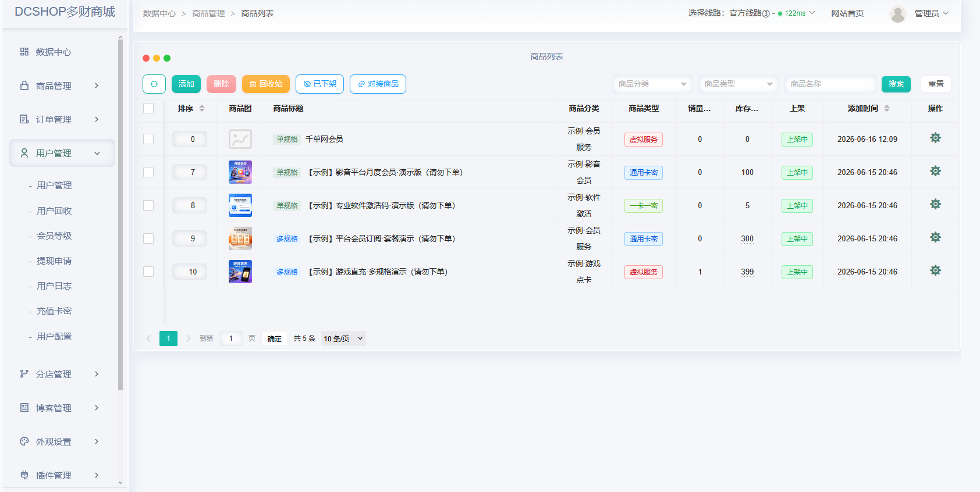
Task: Click the 用户管理 person icon
Action: tap(24, 153)
